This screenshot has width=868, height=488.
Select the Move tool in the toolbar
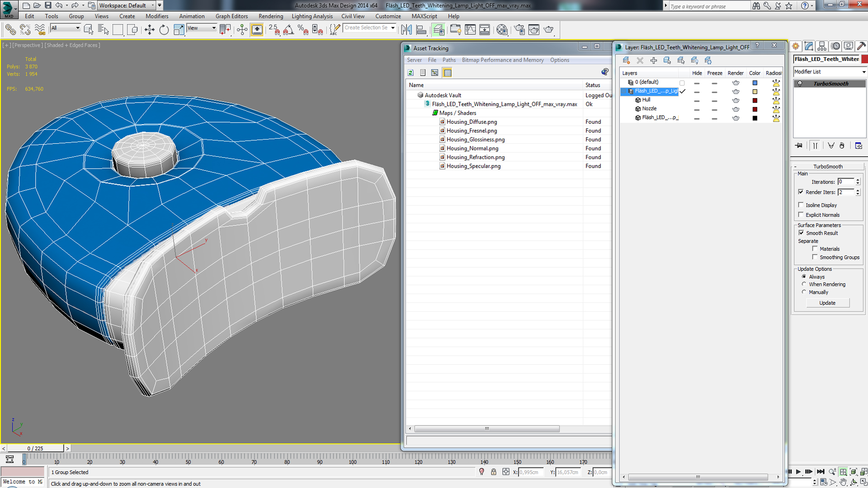(149, 30)
